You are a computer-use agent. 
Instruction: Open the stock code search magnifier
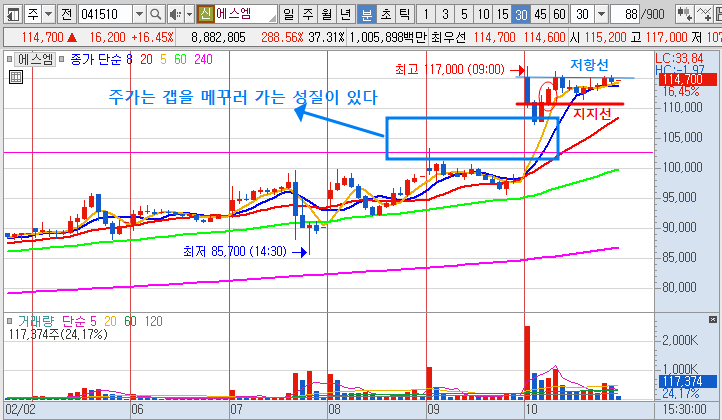pos(156,14)
